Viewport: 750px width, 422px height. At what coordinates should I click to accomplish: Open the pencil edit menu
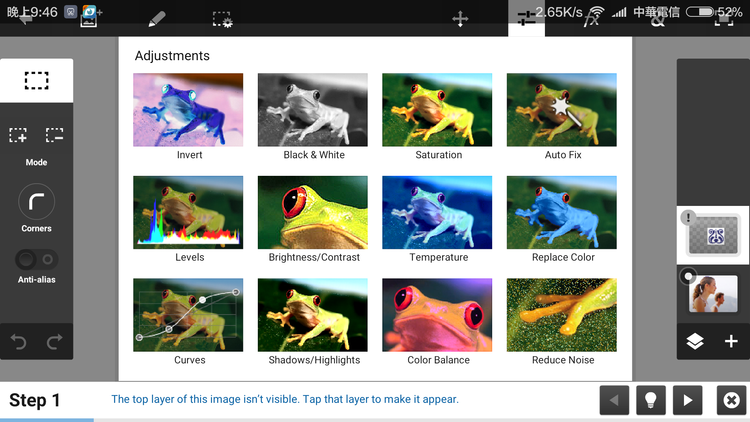156,19
